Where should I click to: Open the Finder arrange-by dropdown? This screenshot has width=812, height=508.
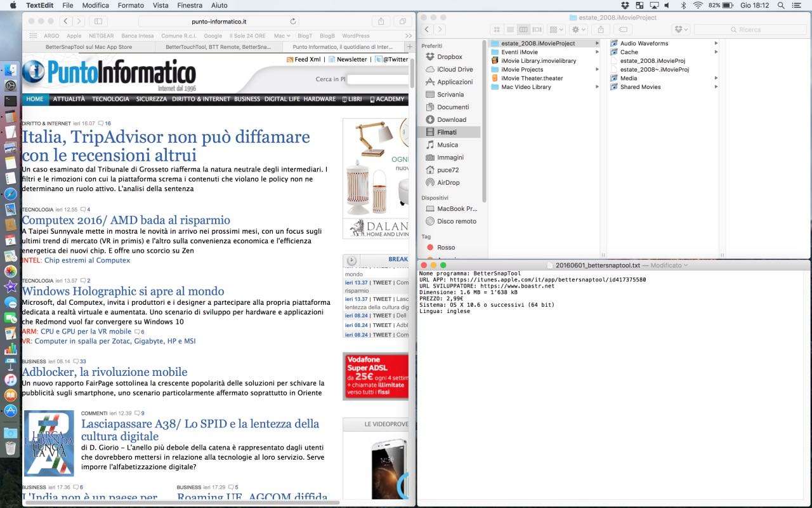[x=556, y=30]
